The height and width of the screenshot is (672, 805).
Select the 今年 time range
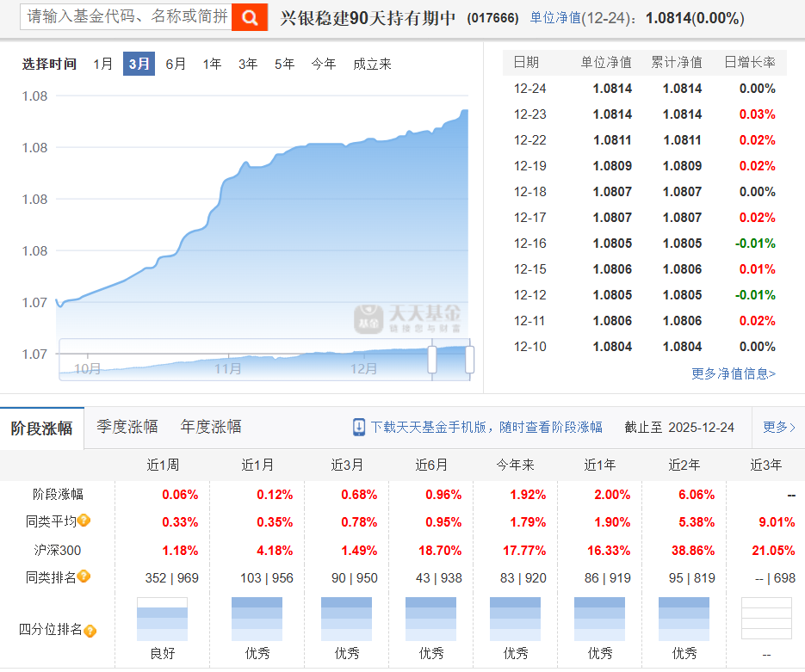pyautogui.click(x=324, y=64)
